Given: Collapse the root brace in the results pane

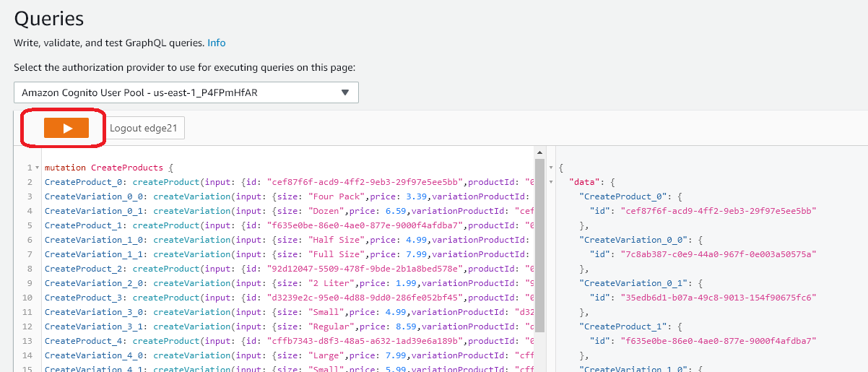Looking at the screenshot, I should (x=552, y=168).
